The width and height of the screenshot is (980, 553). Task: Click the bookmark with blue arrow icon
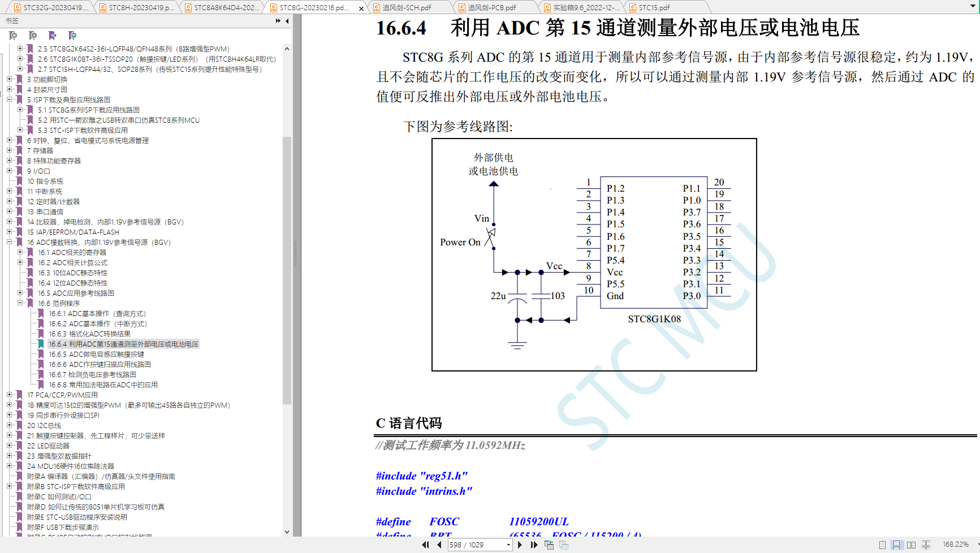click(x=53, y=36)
